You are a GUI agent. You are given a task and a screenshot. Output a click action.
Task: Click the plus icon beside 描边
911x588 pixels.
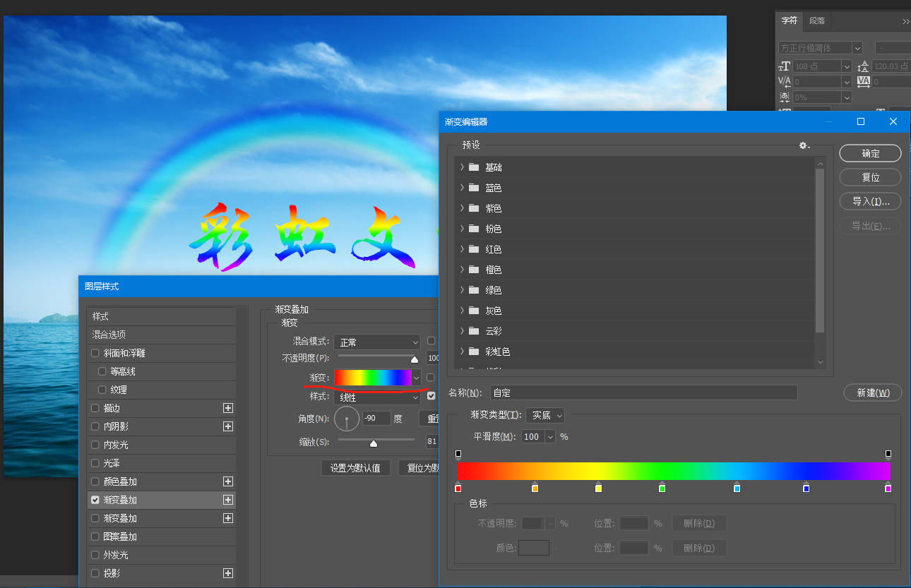(x=227, y=408)
